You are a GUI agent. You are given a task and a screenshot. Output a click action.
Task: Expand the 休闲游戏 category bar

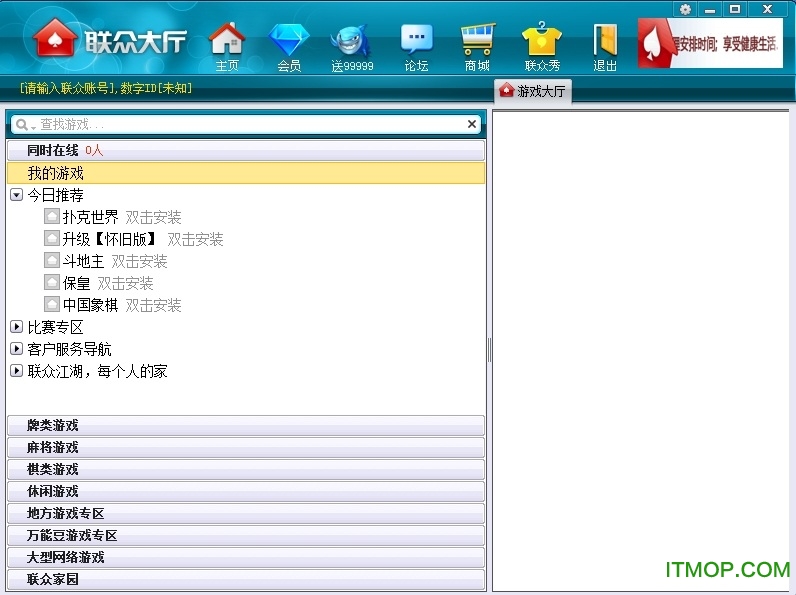[246, 491]
